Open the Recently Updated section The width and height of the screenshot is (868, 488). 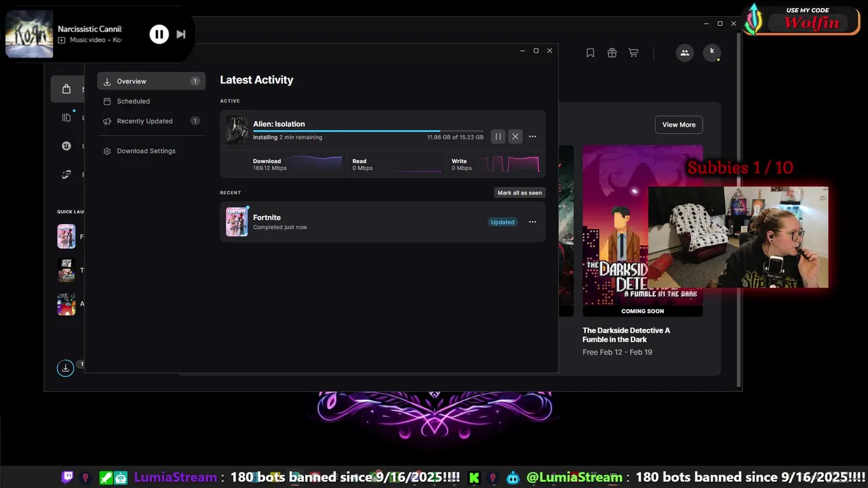coord(151,121)
